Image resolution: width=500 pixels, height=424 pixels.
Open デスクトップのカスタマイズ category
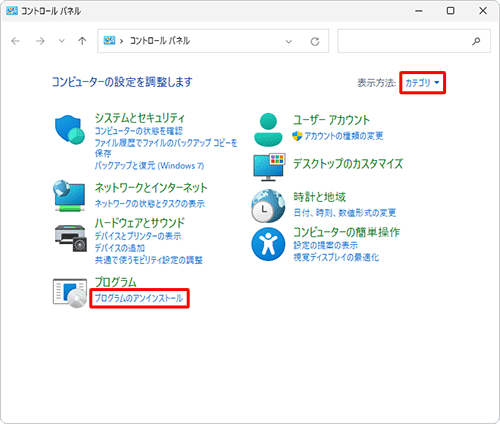coord(348,164)
